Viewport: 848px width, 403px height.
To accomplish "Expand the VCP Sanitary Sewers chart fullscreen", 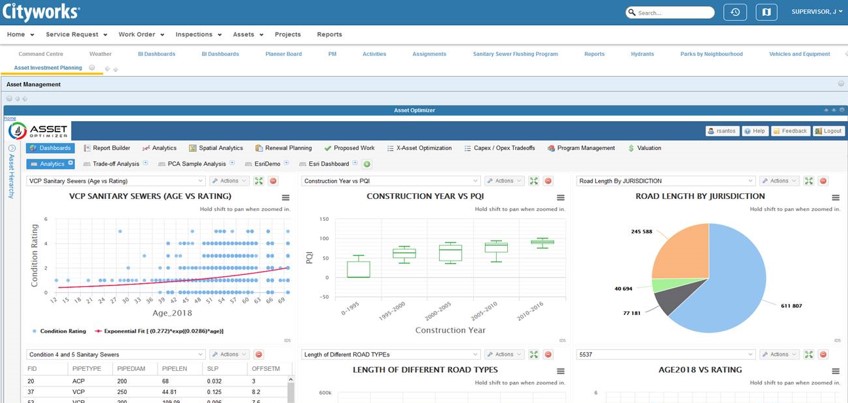I will (259, 181).
